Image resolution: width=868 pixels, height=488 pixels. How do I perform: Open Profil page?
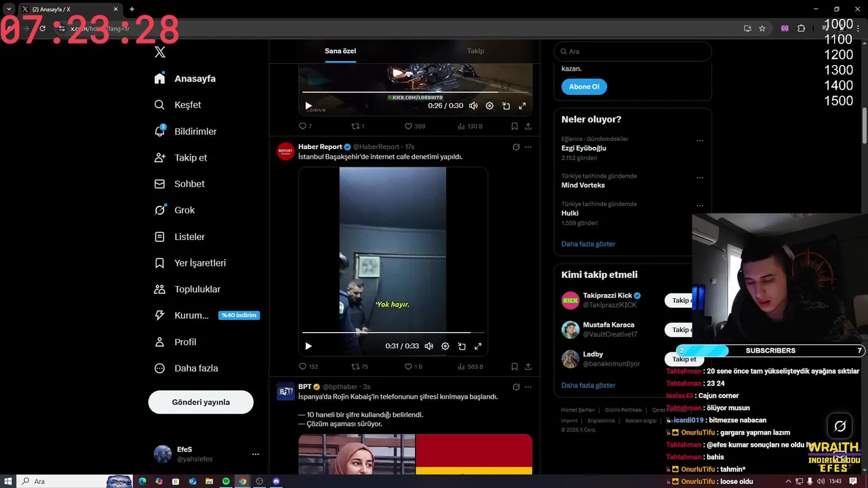coord(175,342)
